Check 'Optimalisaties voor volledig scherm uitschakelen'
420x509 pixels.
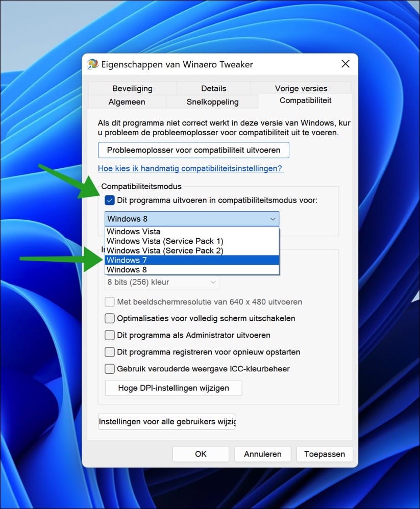click(109, 318)
